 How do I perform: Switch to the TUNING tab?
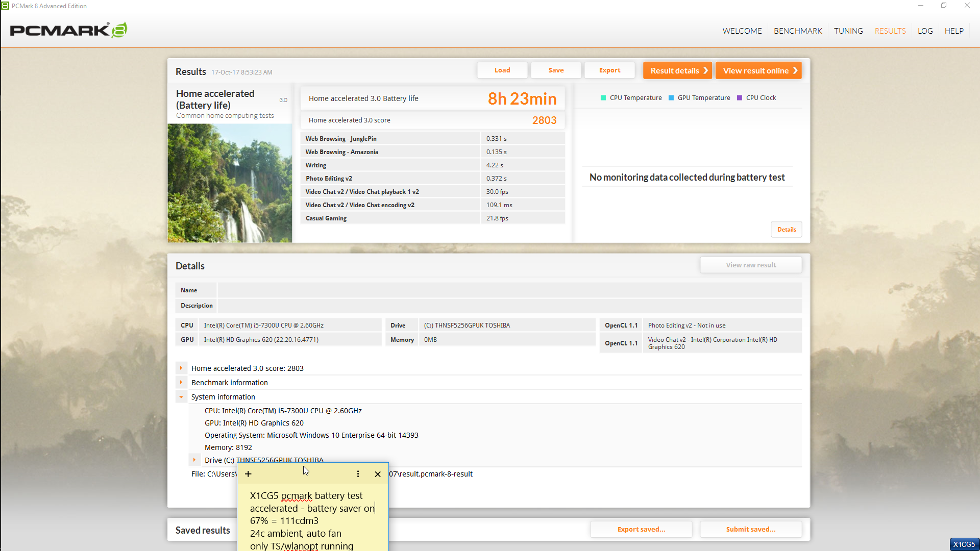[848, 31]
